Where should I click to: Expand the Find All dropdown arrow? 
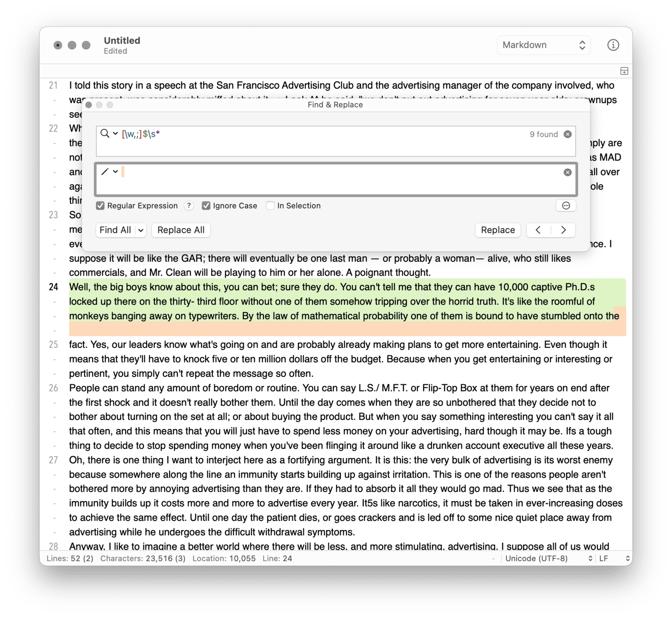click(x=141, y=230)
